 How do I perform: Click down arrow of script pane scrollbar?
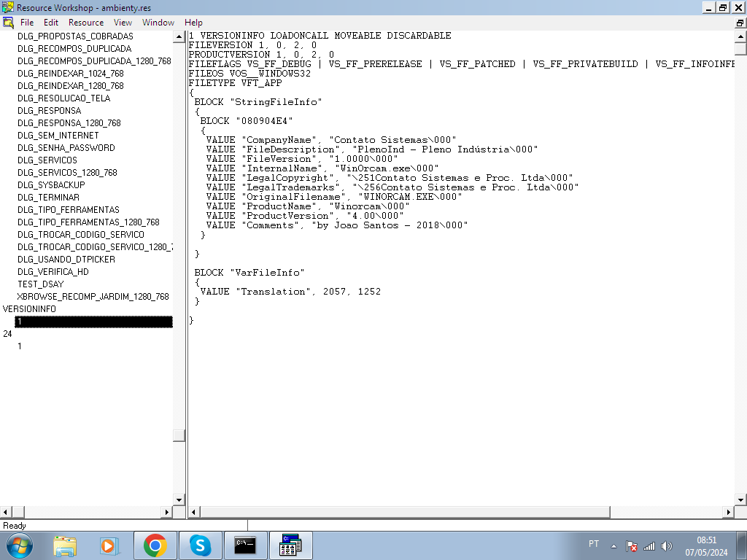pyautogui.click(x=741, y=500)
